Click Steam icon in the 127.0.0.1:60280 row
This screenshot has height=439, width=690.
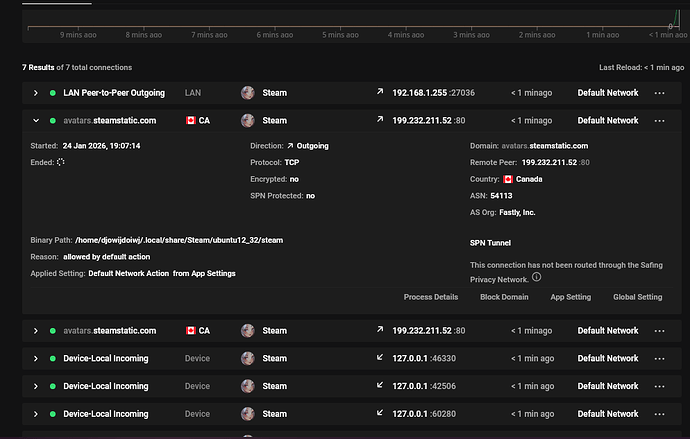click(248, 414)
